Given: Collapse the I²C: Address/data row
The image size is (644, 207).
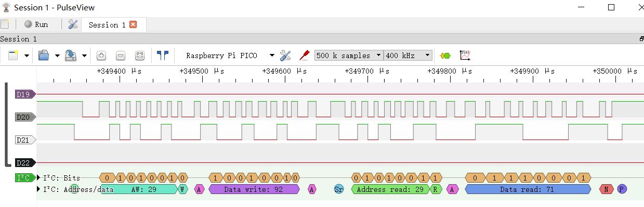Looking at the screenshot, I should (38, 189).
